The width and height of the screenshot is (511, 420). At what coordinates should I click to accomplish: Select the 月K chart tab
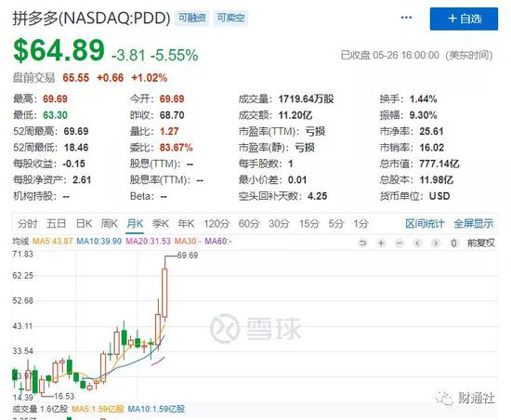point(135,224)
